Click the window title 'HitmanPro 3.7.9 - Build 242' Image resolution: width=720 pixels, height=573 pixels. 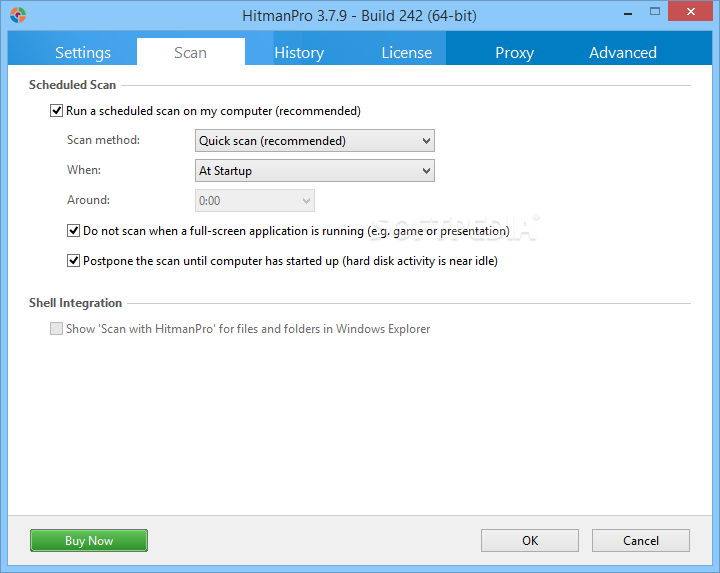(x=360, y=16)
